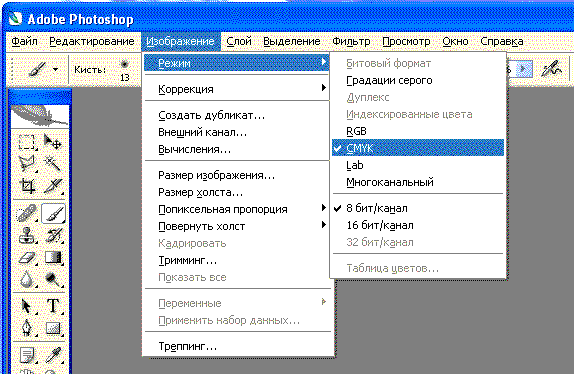This screenshot has width=574, height=374.
Task: Select the Path Selection arrow tool
Action: [27, 306]
